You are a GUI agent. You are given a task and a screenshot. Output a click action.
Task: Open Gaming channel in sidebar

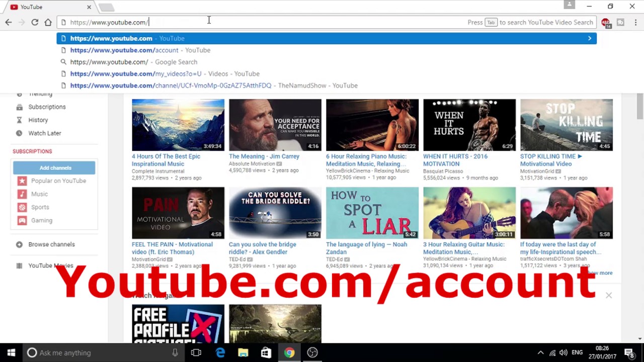(x=42, y=220)
